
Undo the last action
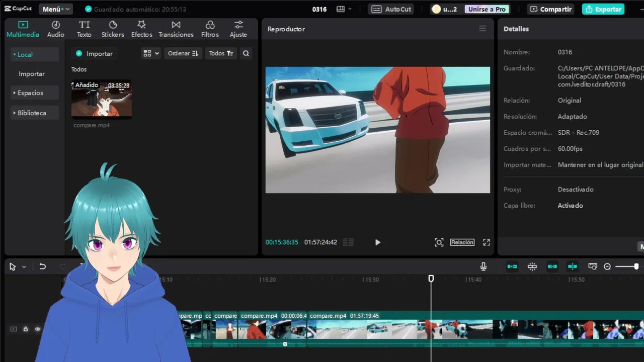click(x=43, y=266)
